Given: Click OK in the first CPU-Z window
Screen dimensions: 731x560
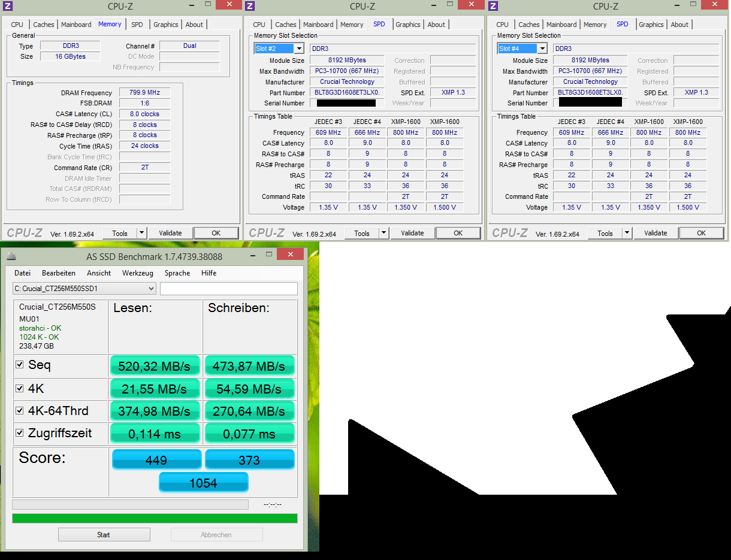Looking at the screenshot, I should coord(216,233).
